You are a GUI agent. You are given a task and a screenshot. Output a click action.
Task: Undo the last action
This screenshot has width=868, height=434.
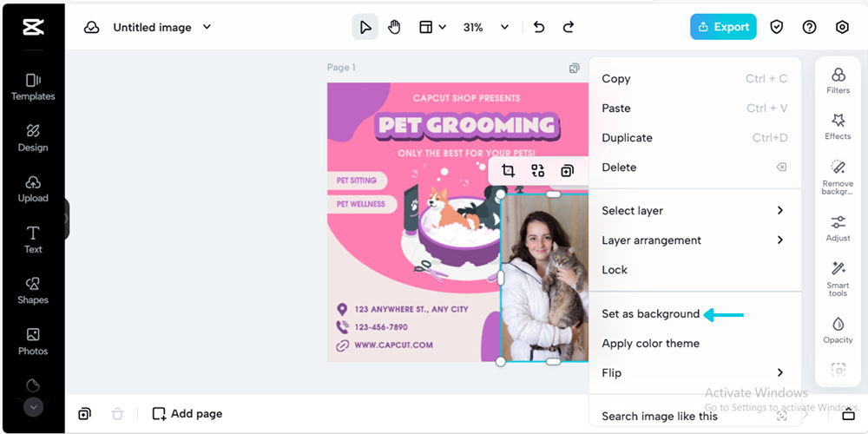[539, 27]
